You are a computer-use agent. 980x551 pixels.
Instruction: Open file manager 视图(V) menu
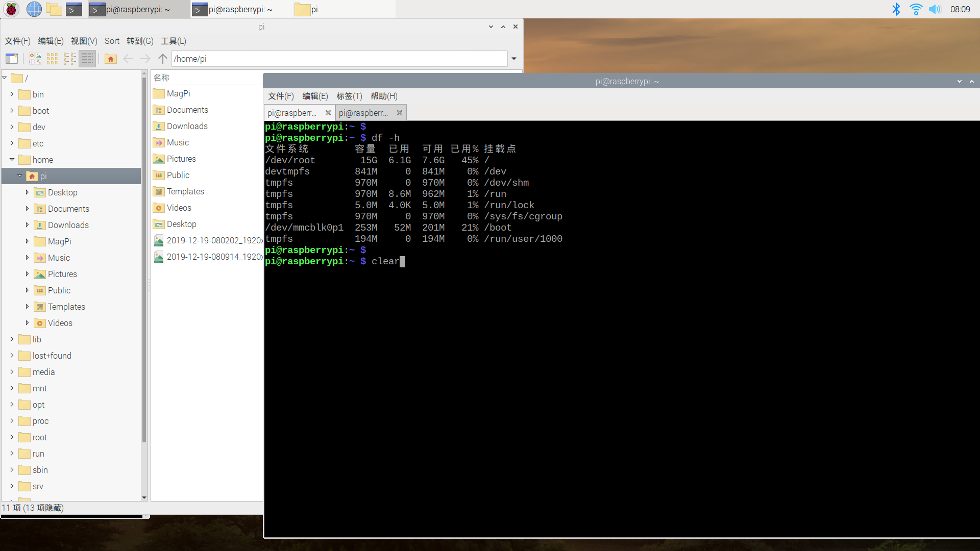coord(84,41)
